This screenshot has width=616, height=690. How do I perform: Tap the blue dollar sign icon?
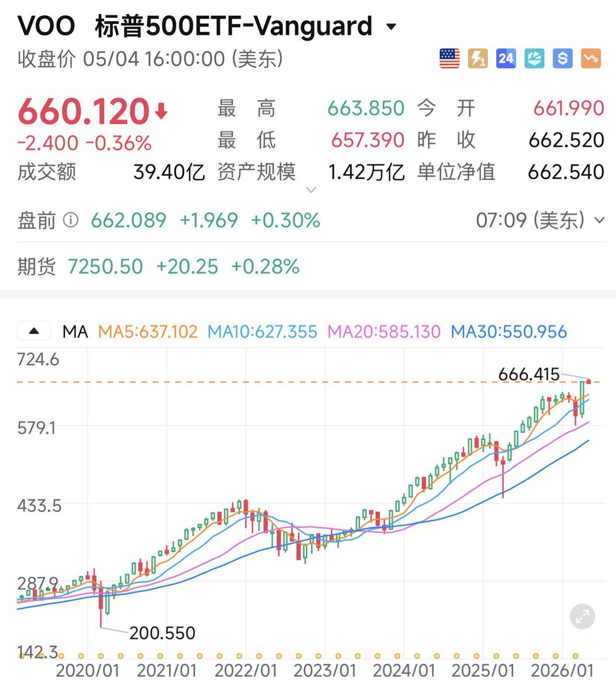563,59
